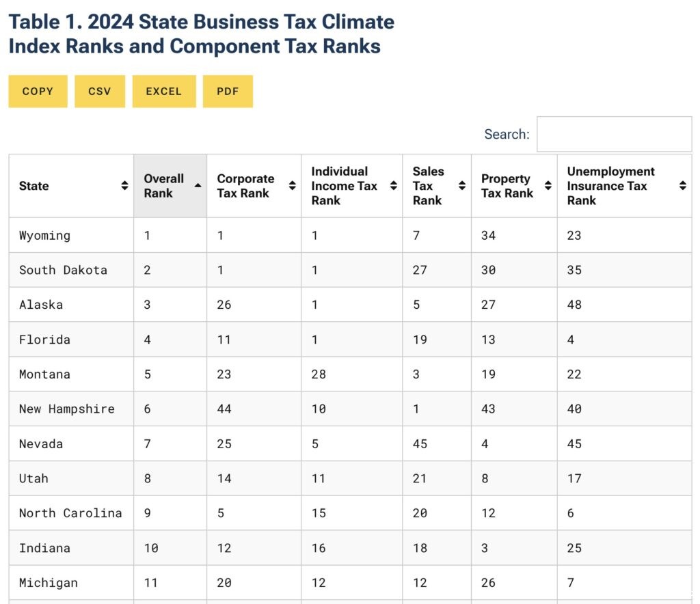This screenshot has width=700, height=604.
Task: Click the South Dakota row name
Action: [x=63, y=270]
